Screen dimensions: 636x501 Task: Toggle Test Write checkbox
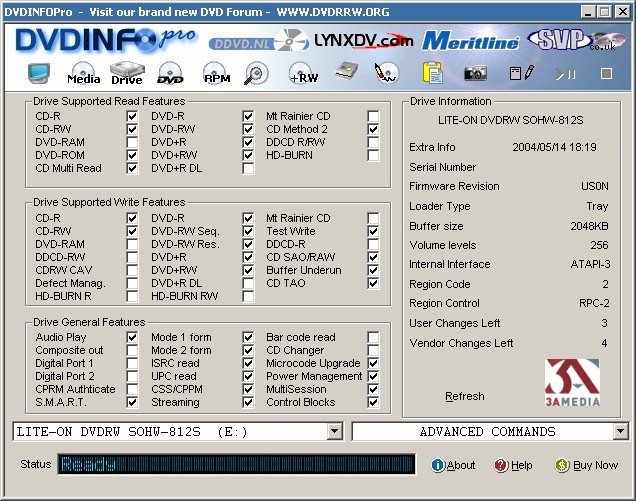[373, 231]
